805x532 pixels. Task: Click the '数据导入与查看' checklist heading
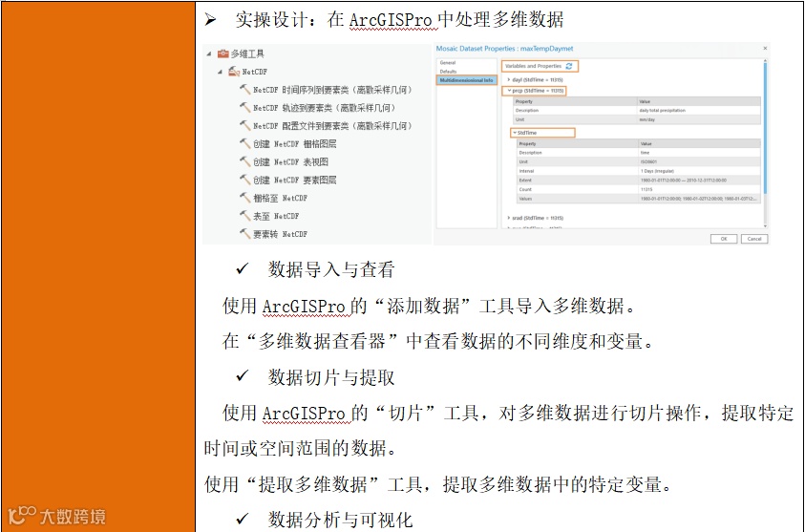[x=331, y=269]
